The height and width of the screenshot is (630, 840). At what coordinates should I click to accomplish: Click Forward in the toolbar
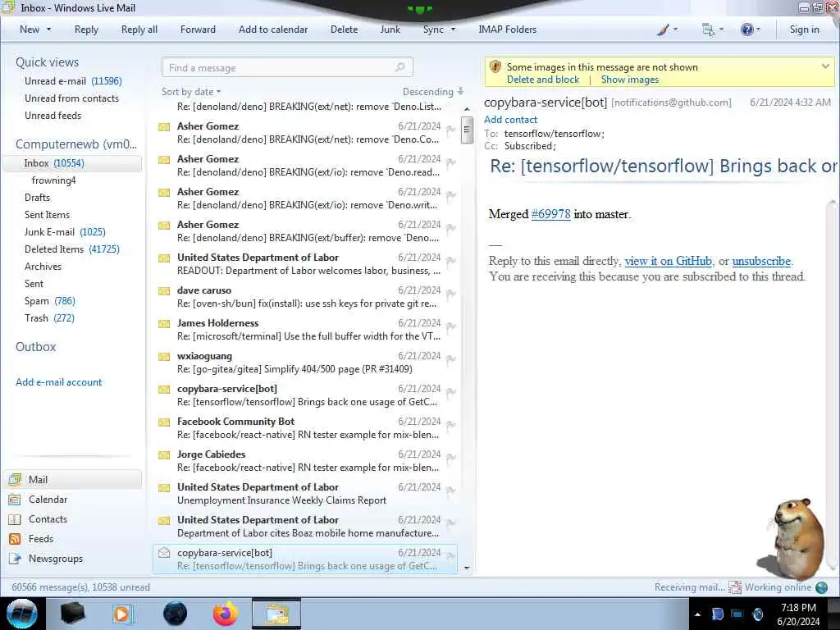[198, 30]
